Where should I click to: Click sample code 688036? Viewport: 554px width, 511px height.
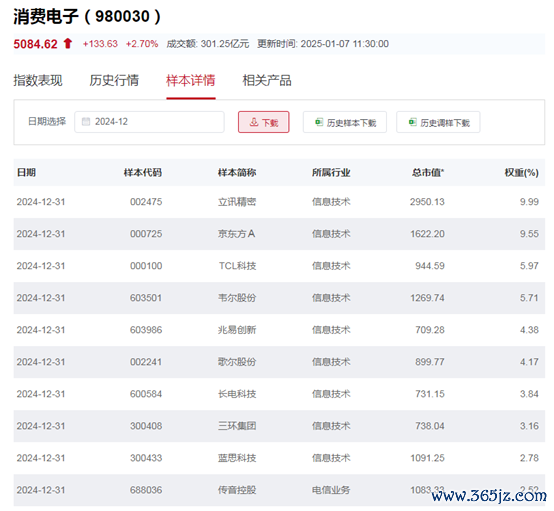pos(146,490)
